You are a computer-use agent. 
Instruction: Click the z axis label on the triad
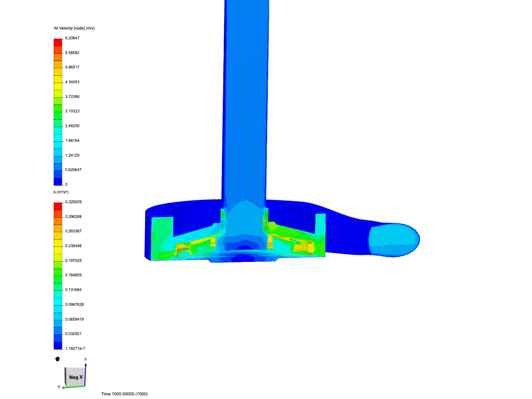coord(85,359)
